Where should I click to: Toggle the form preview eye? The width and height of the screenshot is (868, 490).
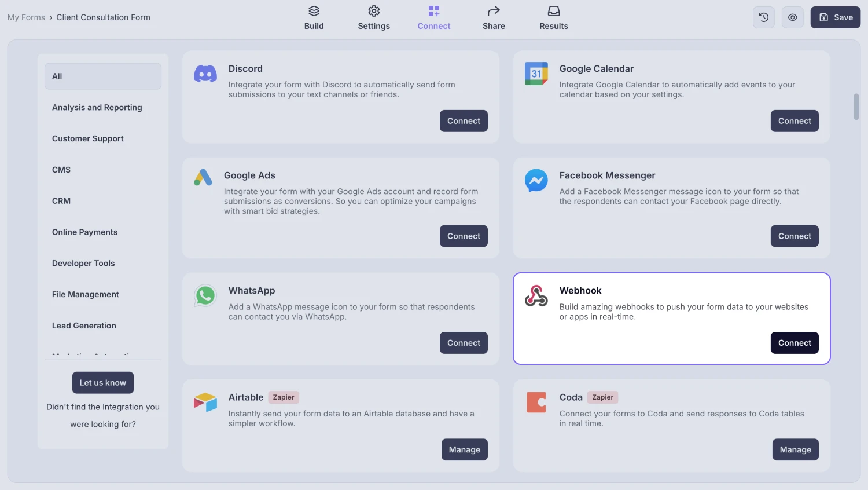point(792,17)
